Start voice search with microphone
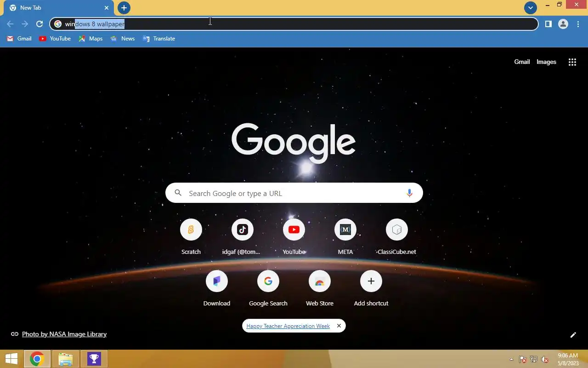 click(x=409, y=193)
